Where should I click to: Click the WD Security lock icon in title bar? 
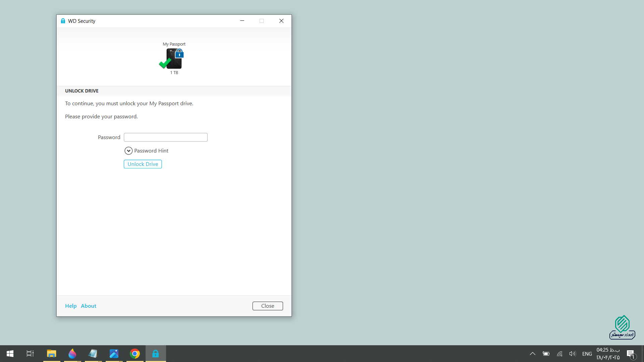coord(63,21)
